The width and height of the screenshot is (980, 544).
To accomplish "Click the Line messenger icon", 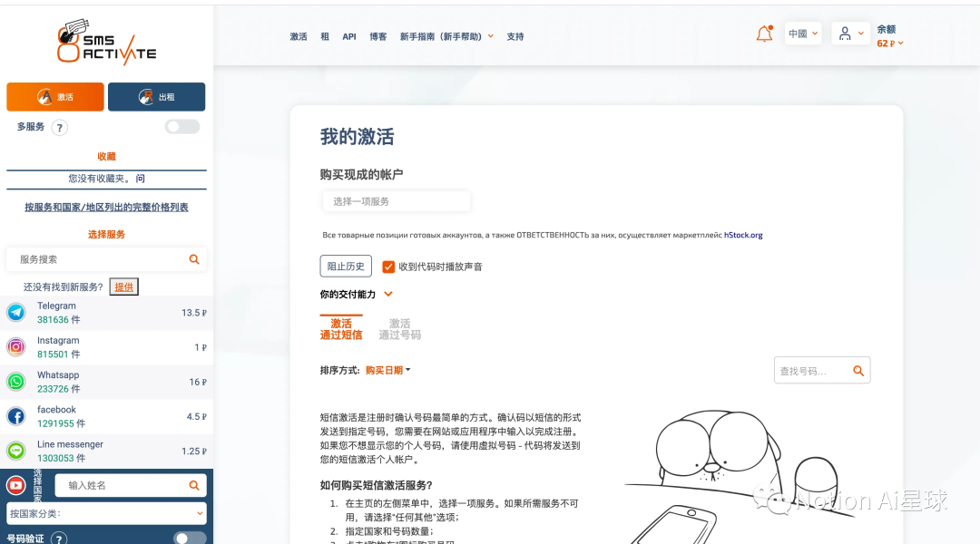I will [x=16, y=451].
